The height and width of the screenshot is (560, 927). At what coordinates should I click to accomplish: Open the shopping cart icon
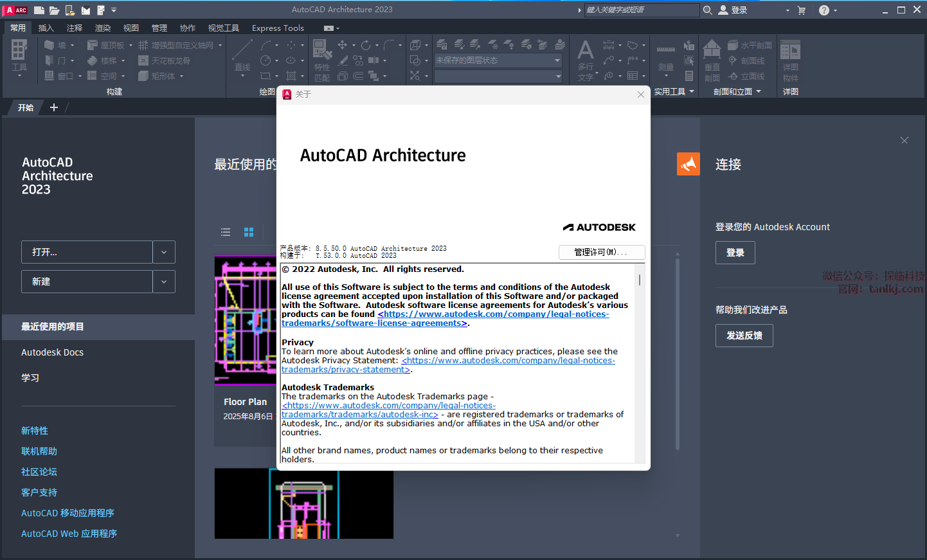click(801, 10)
